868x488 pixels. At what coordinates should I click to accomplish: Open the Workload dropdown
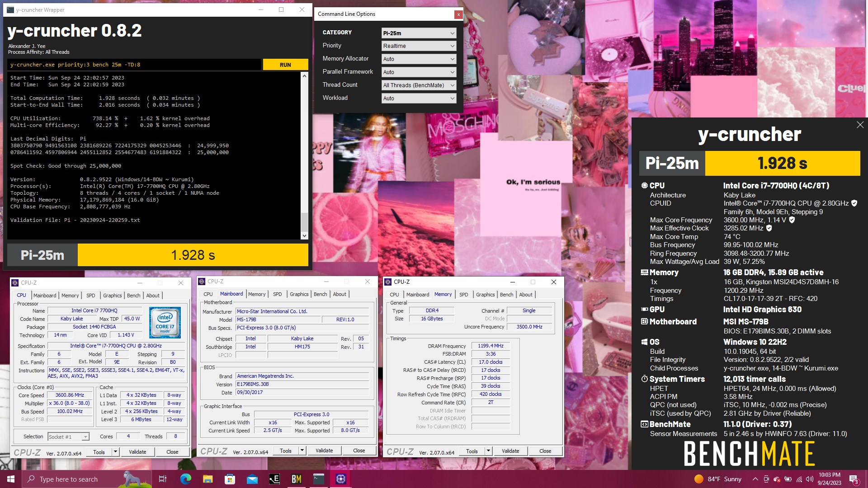pos(419,99)
